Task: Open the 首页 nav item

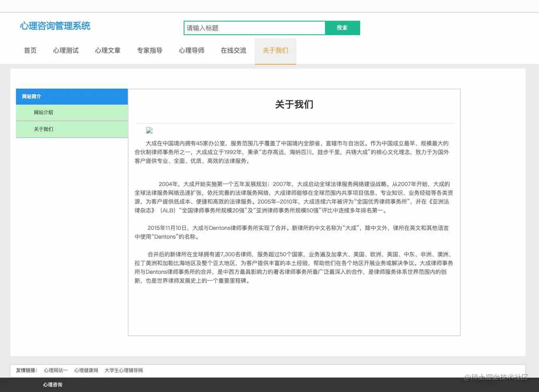Action: pyautogui.click(x=30, y=51)
